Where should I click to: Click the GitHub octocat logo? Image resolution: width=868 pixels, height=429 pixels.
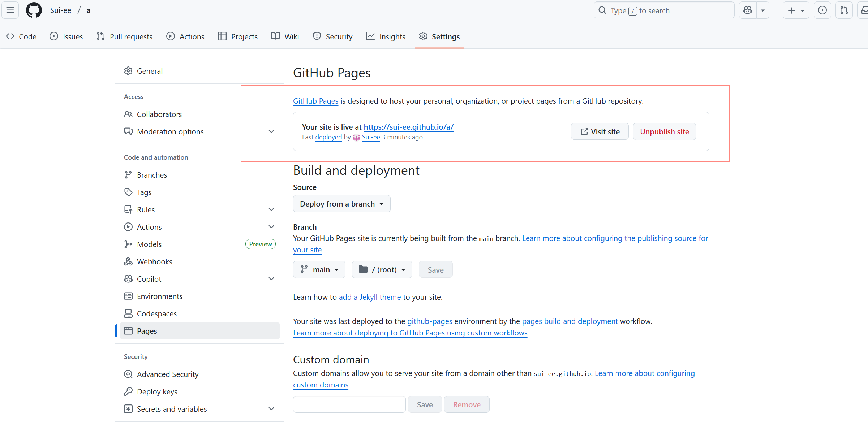click(34, 10)
